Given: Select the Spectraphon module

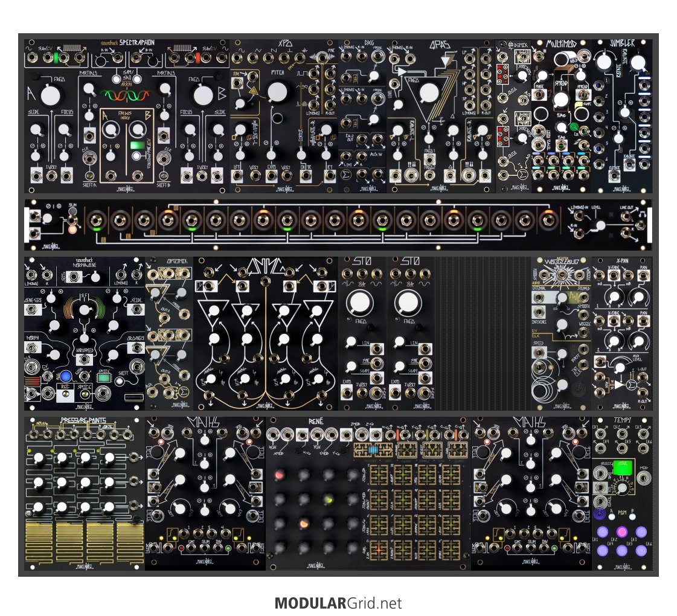Looking at the screenshot, I should pos(127,116).
